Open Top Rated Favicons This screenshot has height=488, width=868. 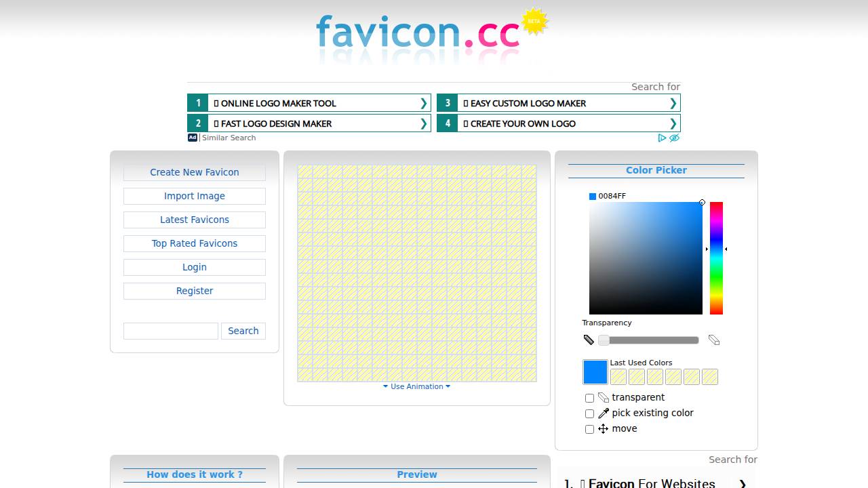(194, 243)
